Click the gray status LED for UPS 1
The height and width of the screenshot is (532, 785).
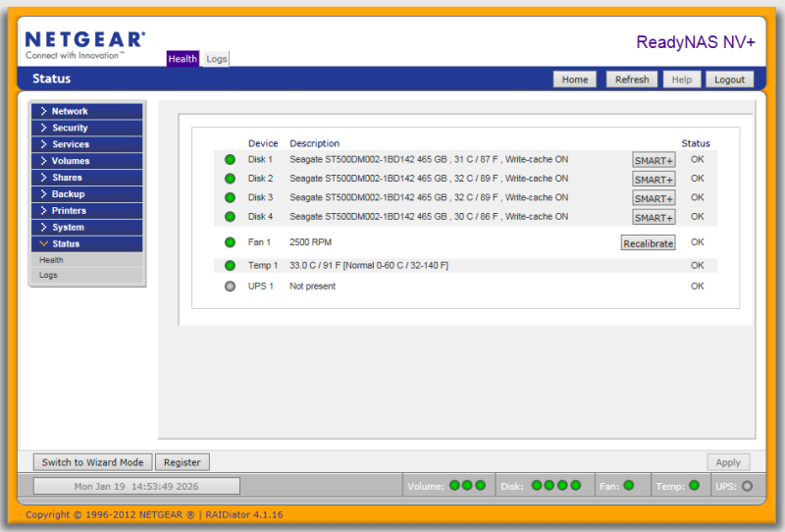(230, 287)
